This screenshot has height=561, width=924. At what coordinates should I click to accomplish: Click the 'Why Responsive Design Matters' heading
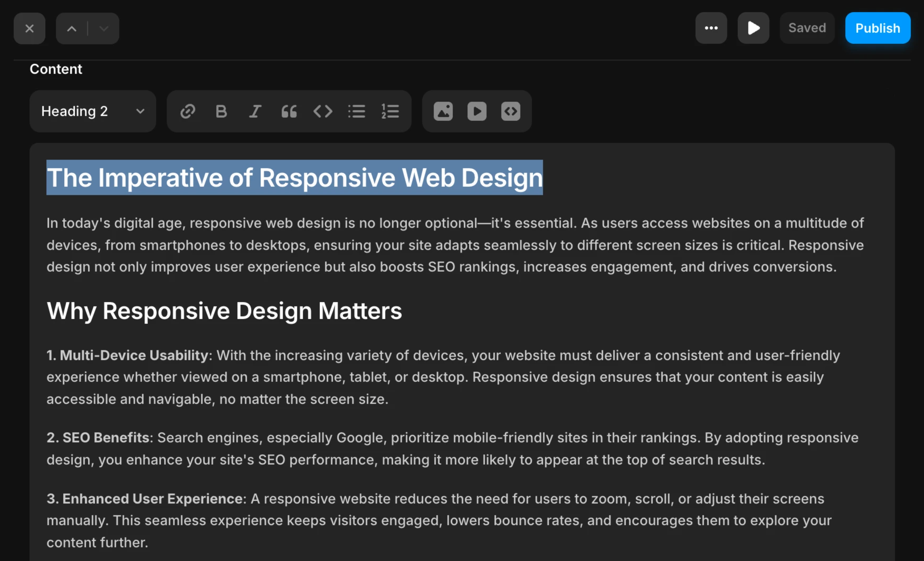coord(224,311)
